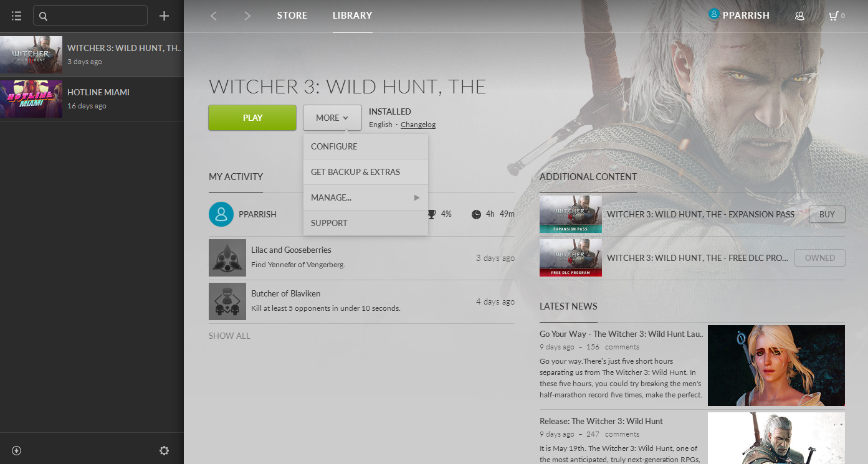Click the 'ADDITIONAL CONTENT' heading
This screenshot has height=464, width=868.
[x=588, y=177]
